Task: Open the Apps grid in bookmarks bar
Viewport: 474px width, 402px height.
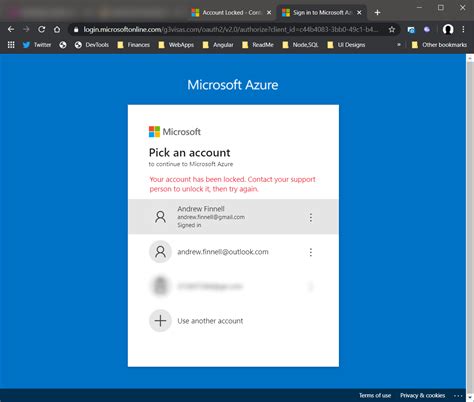Action: [11, 45]
